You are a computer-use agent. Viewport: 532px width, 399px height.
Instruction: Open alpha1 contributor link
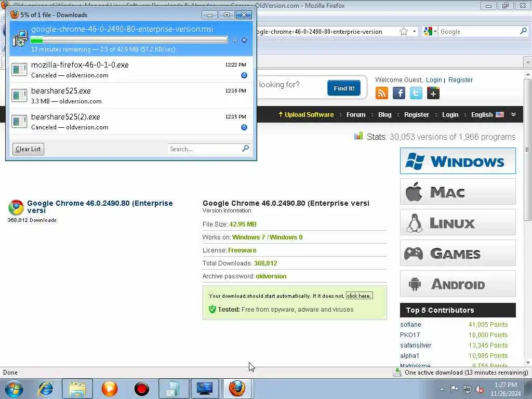[409, 355]
